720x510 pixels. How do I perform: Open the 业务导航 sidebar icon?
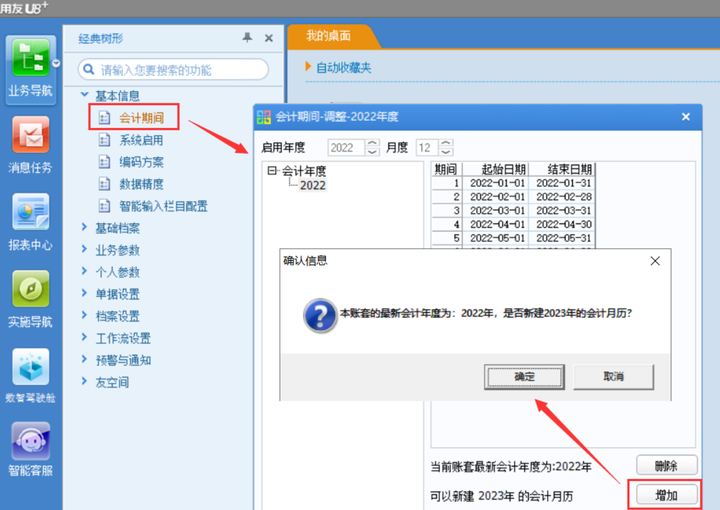point(31,58)
